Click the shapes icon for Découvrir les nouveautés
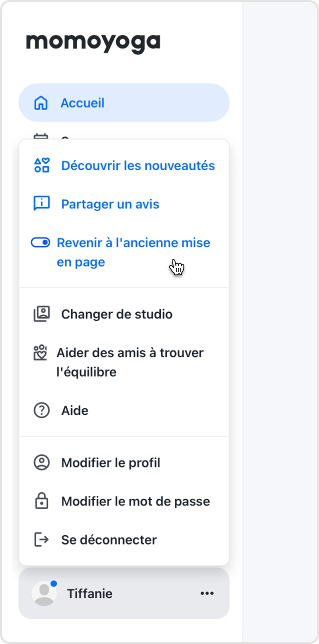Image resolution: width=319 pixels, height=644 pixels. (41, 165)
